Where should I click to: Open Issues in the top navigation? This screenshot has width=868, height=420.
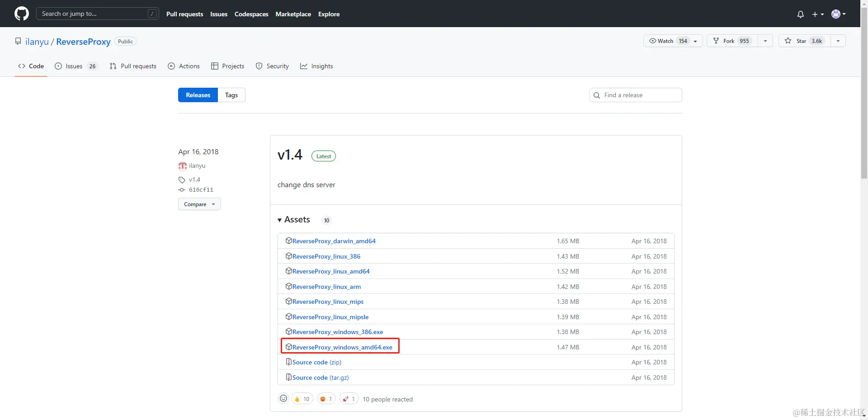219,14
